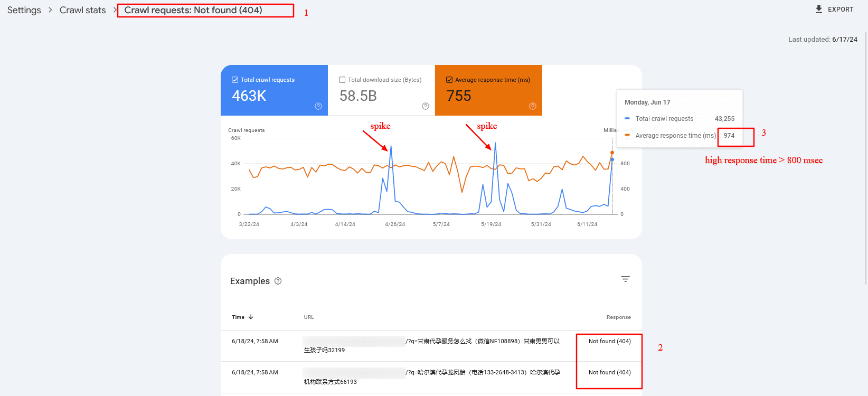Image resolution: width=868 pixels, height=396 pixels.
Task: Click the page vertical scrollbar
Action: click(866, 158)
